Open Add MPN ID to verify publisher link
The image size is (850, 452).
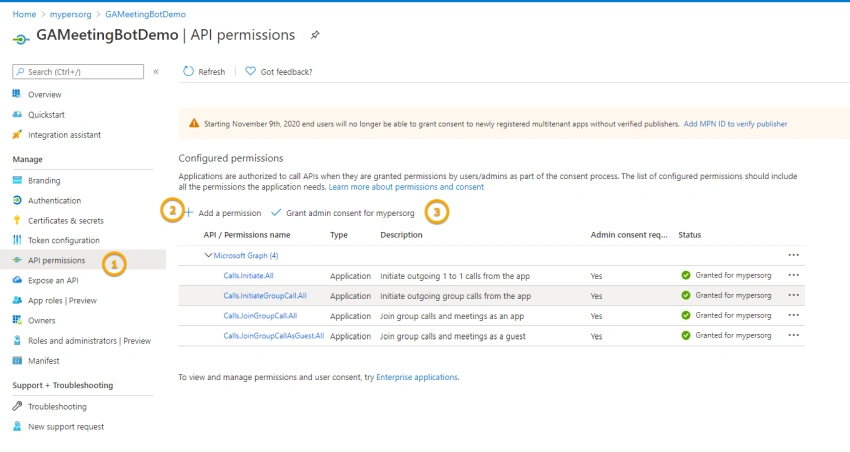pos(735,124)
